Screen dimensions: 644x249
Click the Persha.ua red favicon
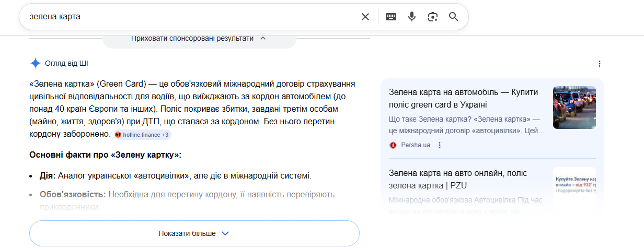pos(393,145)
